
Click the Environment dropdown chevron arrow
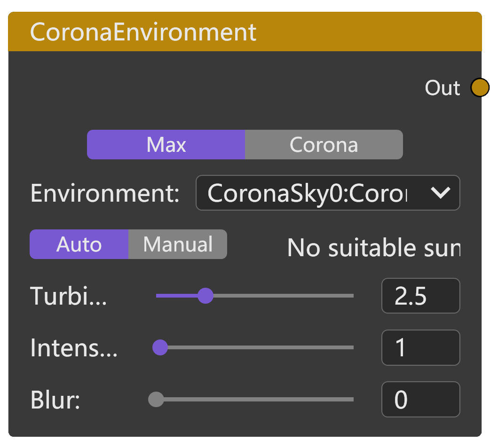(441, 193)
